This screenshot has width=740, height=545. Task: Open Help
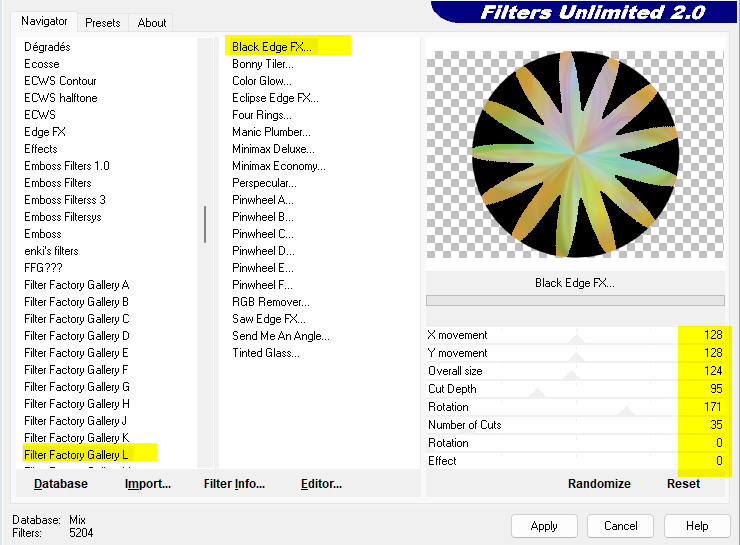click(x=697, y=526)
